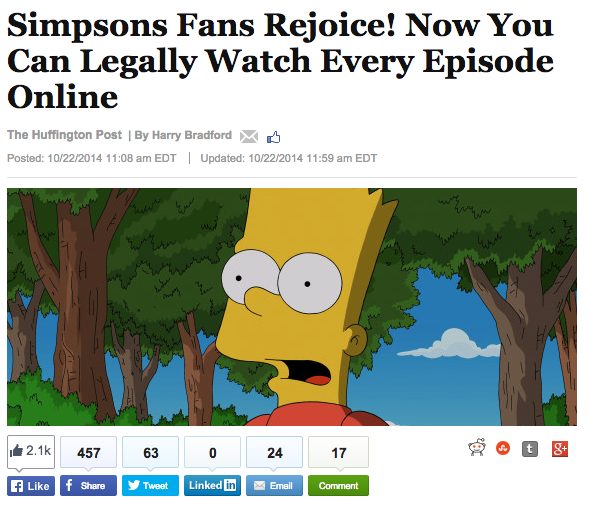Click the Twitter Tweet button
Image resolution: width=593 pixels, height=520 pixels.
pyautogui.click(x=150, y=485)
